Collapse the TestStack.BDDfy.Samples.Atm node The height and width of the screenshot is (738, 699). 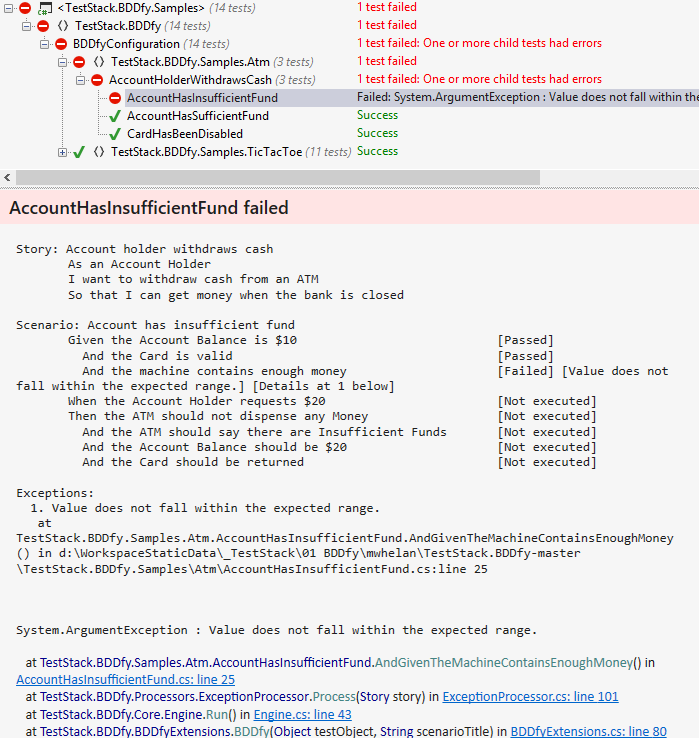[62, 62]
